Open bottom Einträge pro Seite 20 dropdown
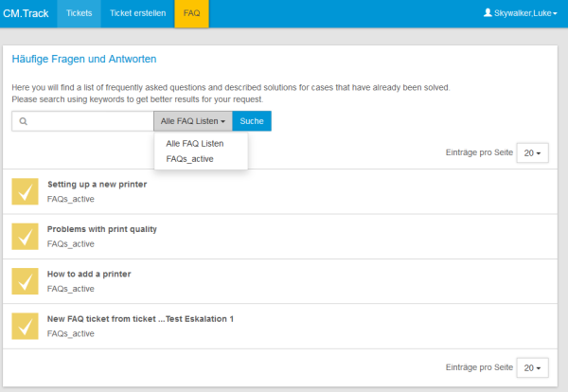 pyautogui.click(x=532, y=368)
